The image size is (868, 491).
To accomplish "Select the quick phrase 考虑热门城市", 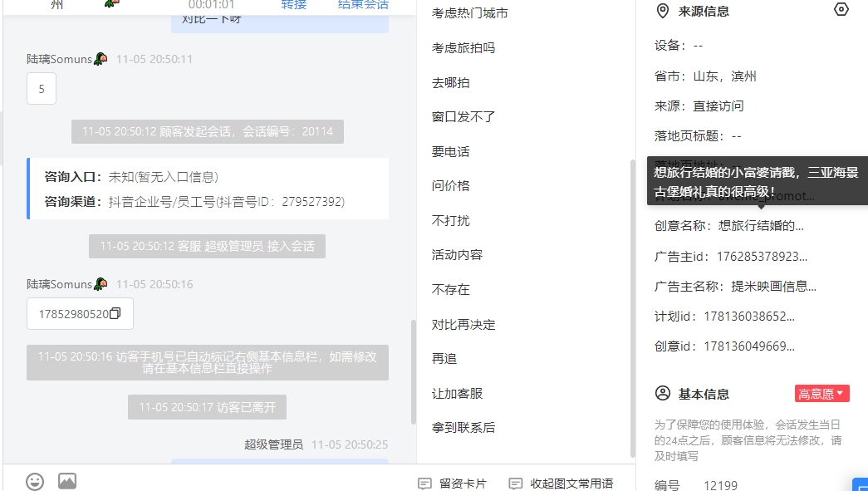I will tap(469, 13).
